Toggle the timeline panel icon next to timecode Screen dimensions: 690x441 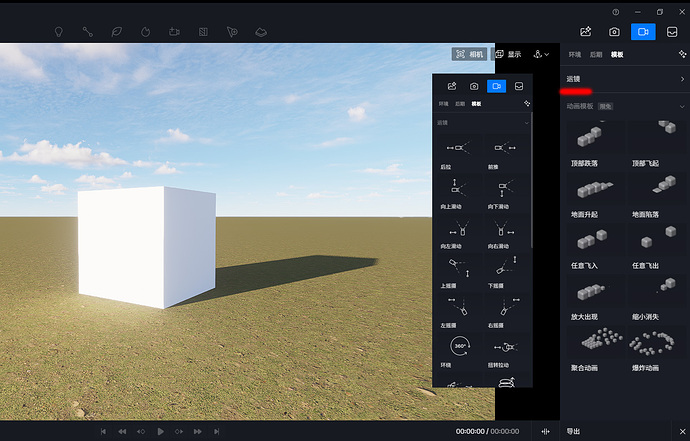click(x=545, y=431)
